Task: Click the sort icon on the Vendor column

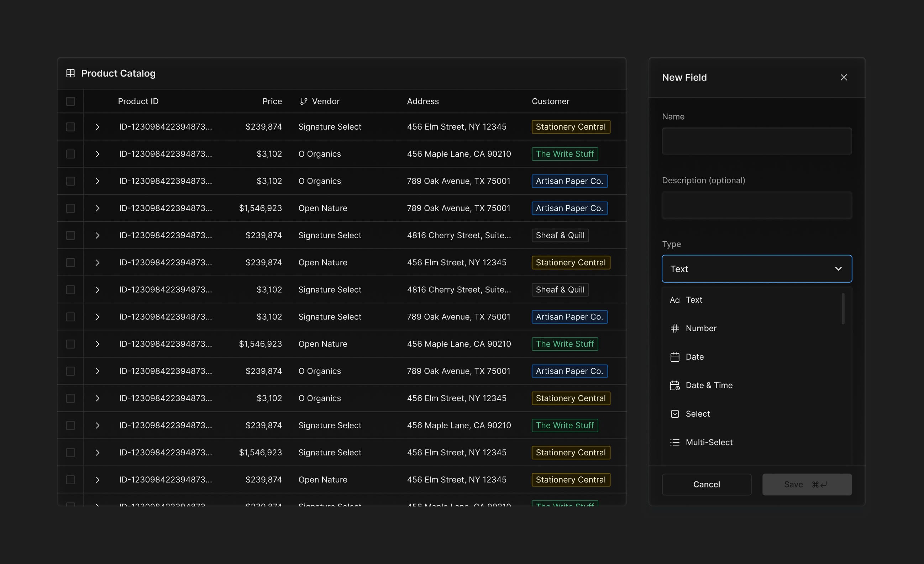Action: (303, 101)
